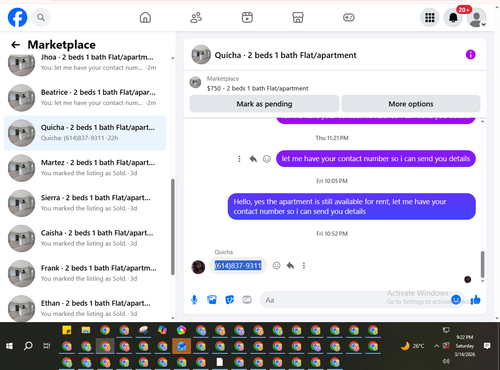Choose a GIF icon
This screenshot has width=500, height=370.
(x=247, y=300)
